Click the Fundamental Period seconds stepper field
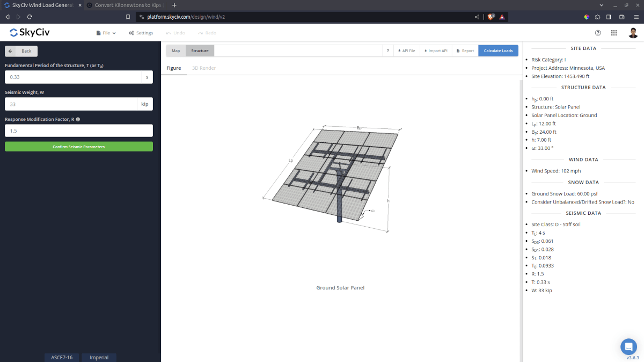The height and width of the screenshot is (362, 644). point(146,77)
